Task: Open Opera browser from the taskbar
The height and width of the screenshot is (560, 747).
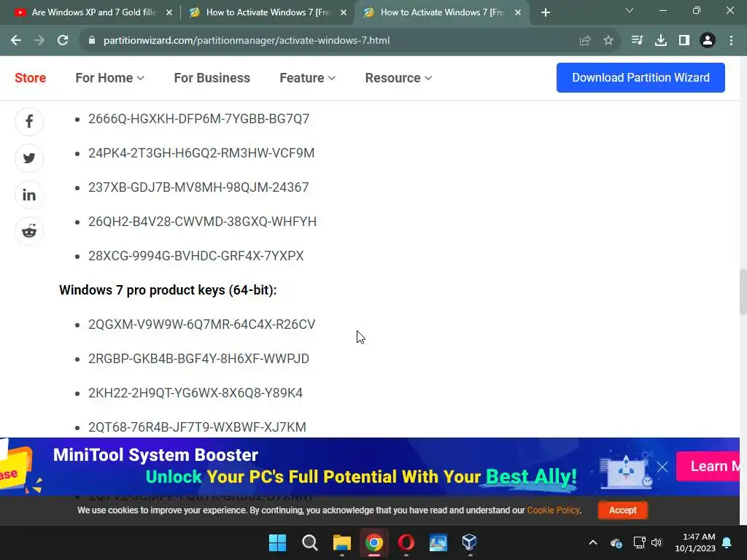Action: click(406, 542)
